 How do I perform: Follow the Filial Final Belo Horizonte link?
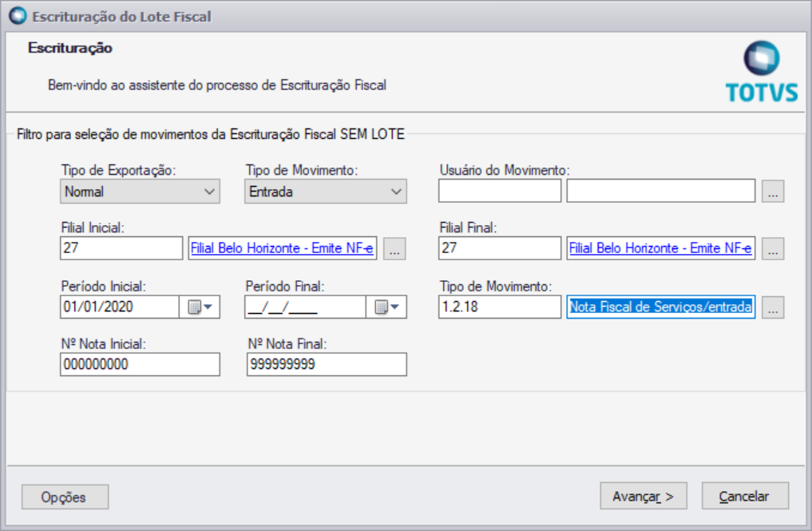pos(660,249)
